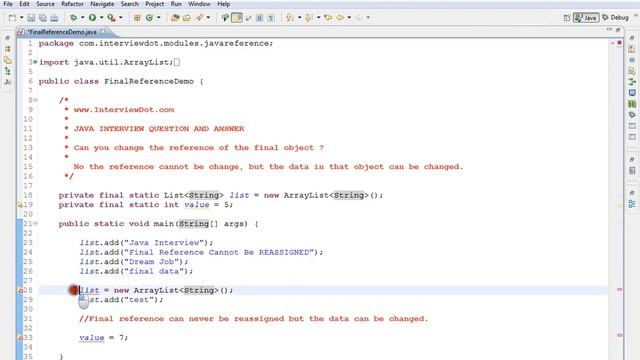Click the New Java Class icon

coord(149,18)
